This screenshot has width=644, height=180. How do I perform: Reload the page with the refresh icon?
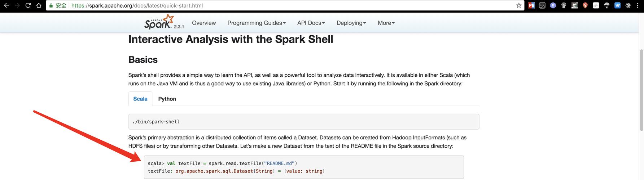28,5
